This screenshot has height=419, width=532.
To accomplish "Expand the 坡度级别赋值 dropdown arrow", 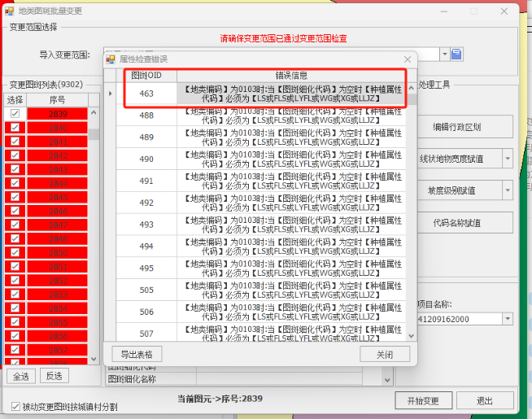I will coord(508,190).
